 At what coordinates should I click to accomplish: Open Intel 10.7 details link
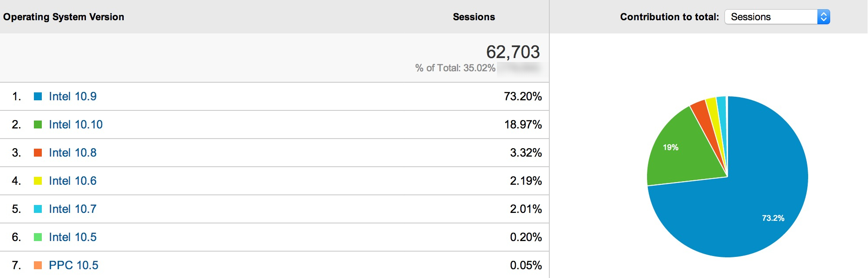(x=73, y=209)
